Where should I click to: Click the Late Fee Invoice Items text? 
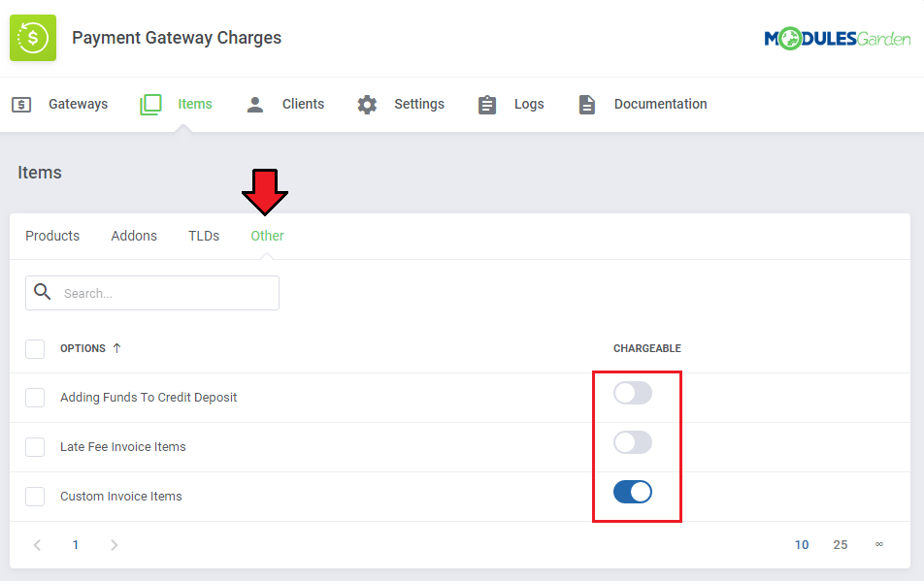[x=122, y=447]
